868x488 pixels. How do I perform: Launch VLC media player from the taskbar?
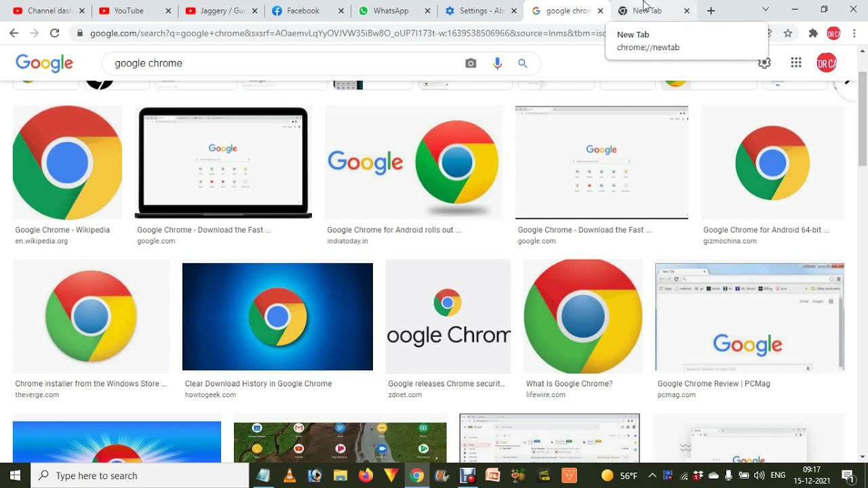click(289, 475)
